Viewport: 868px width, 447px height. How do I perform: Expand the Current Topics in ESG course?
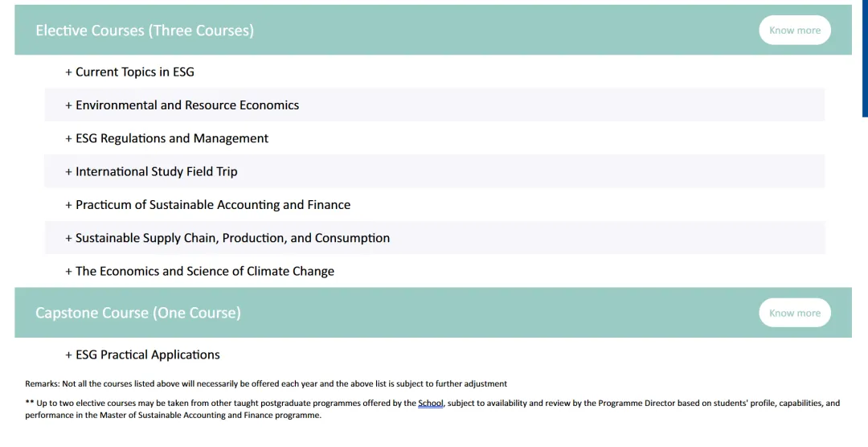click(435, 72)
